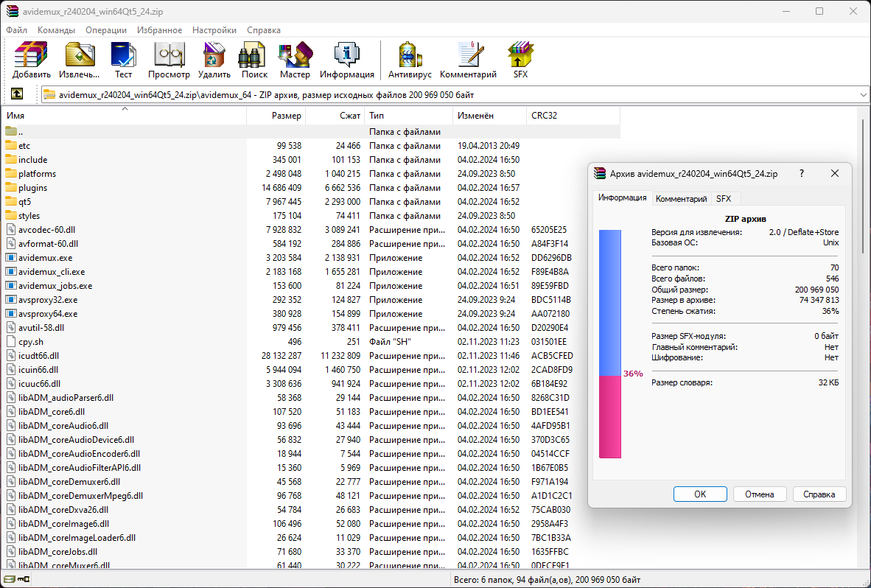Go up one folder level arrow
This screenshot has height=588, width=871.
click(17, 94)
